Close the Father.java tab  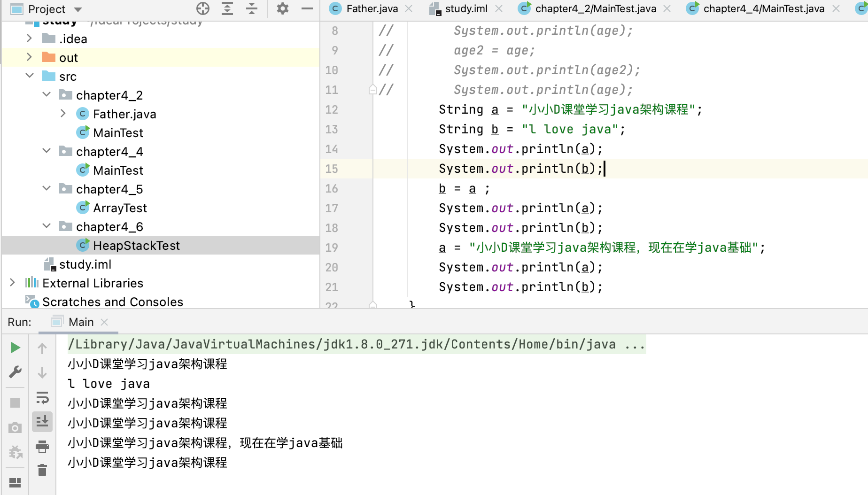coord(409,9)
